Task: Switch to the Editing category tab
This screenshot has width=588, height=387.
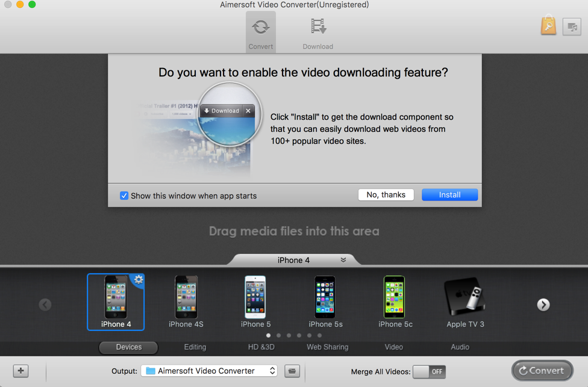Action: (195, 347)
